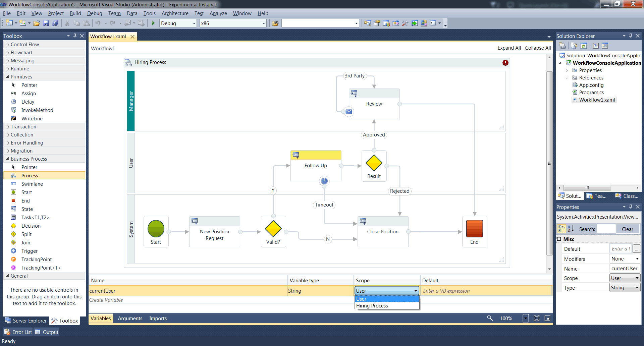644x346 pixels.
Task: Open the Architecture menu
Action: tap(175, 13)
